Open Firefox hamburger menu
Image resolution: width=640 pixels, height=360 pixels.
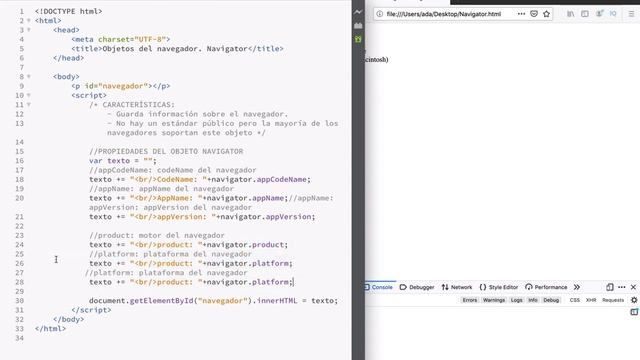point(631,14)
